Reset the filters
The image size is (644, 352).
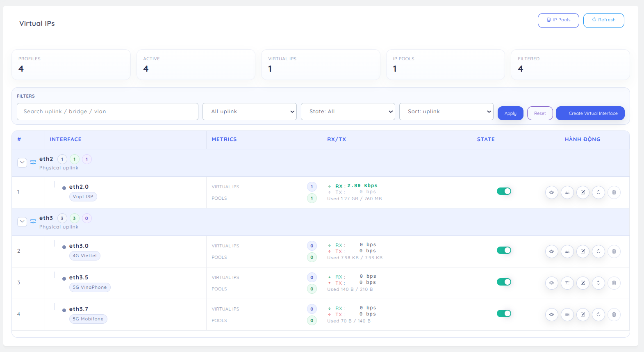tap(540, 113)
